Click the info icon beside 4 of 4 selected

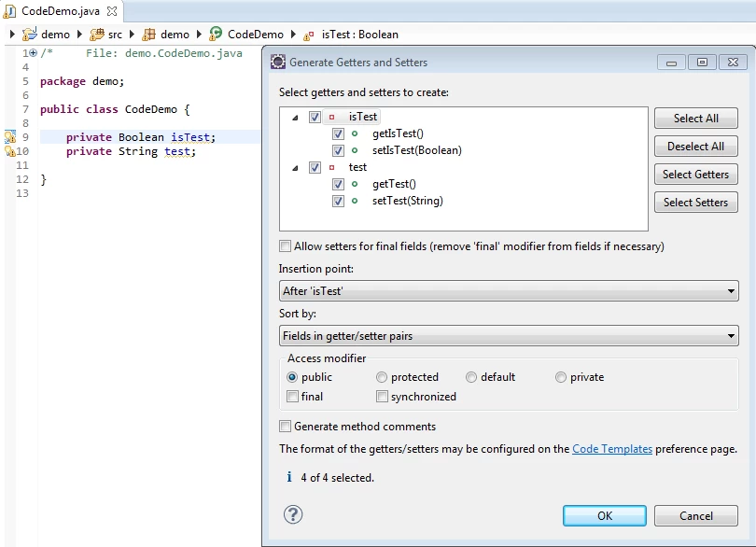point(288,477)
